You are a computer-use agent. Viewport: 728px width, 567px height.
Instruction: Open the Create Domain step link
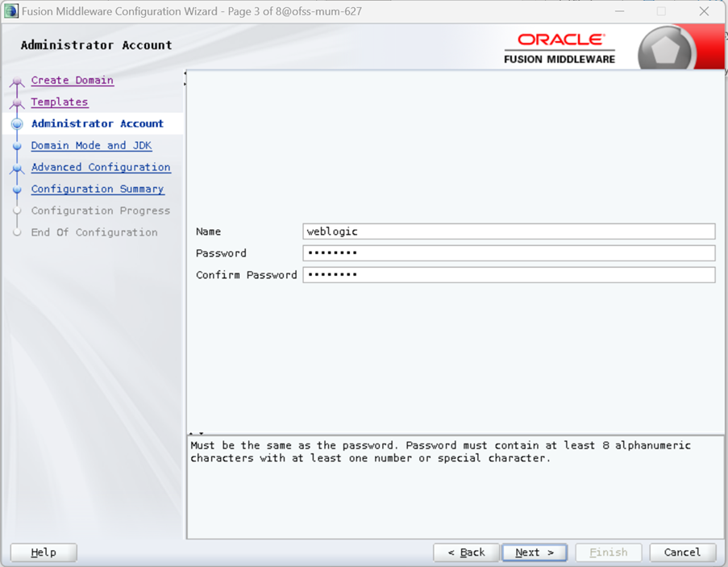click(72, 81)
